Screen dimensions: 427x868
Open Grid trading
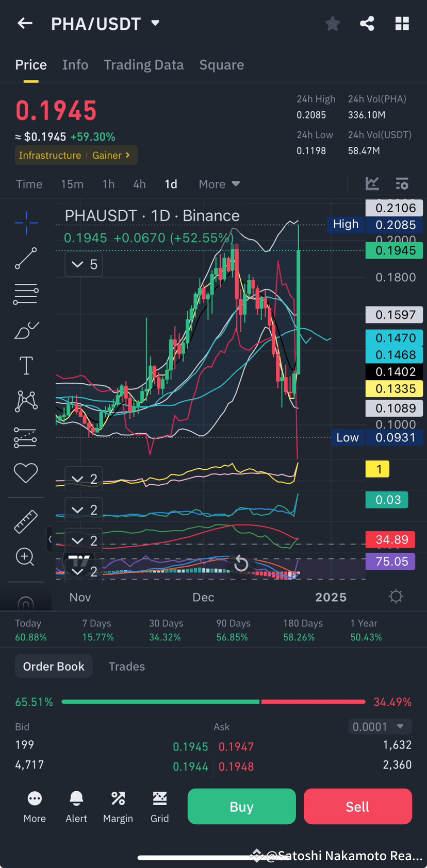pos(160,807)
